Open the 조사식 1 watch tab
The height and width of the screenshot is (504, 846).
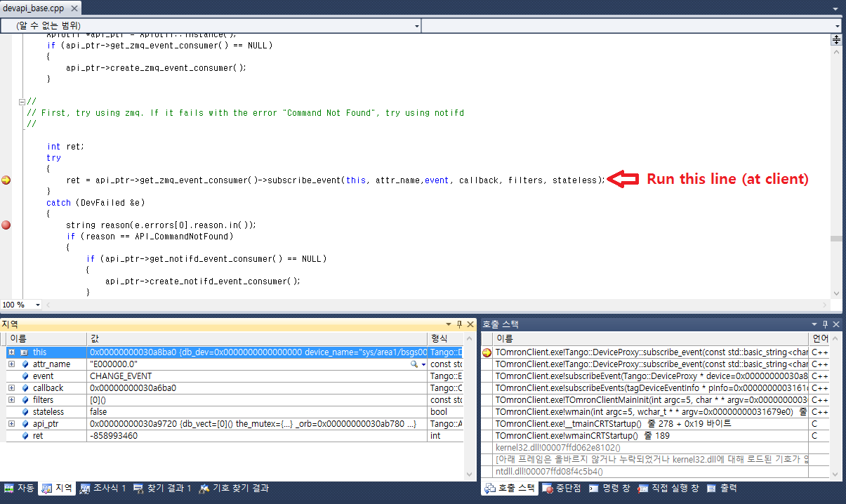point(103,489)
